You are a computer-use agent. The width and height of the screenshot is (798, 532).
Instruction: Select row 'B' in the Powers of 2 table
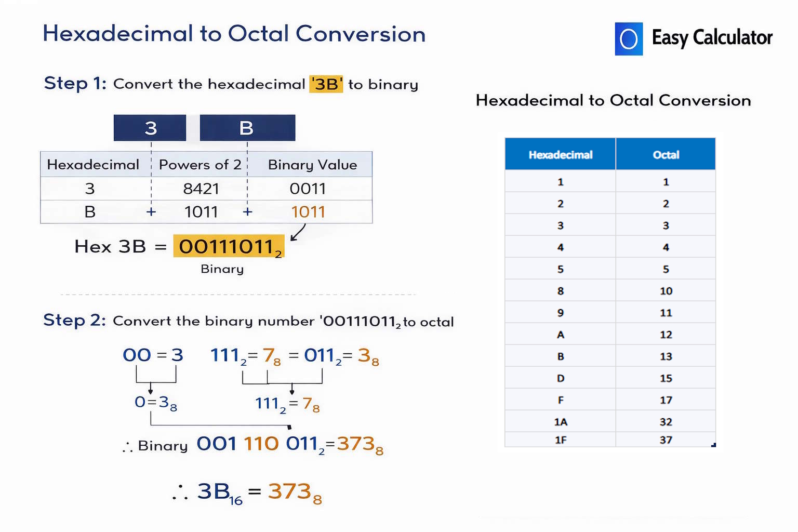pyautogui.click(x=89, y=211)
